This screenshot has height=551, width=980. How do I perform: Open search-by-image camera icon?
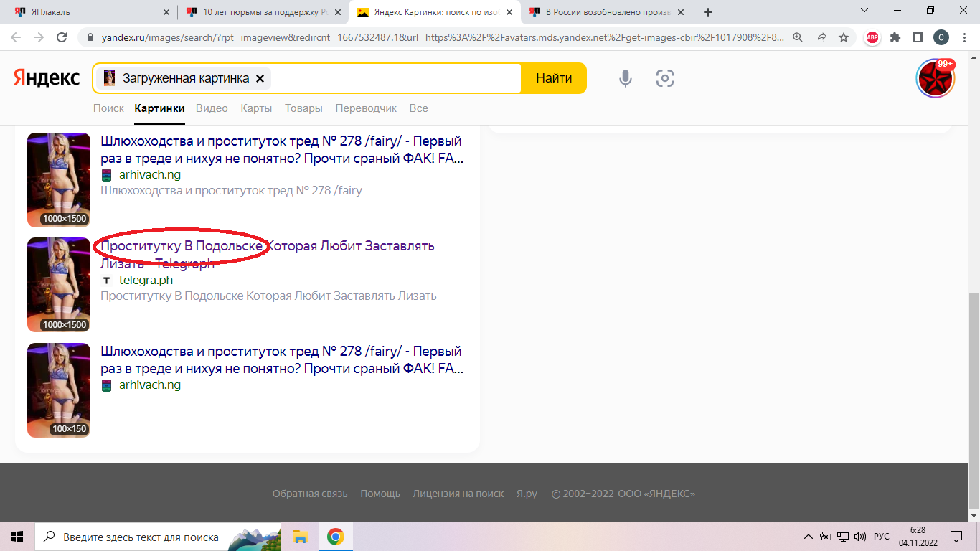(x=665, y=78)
